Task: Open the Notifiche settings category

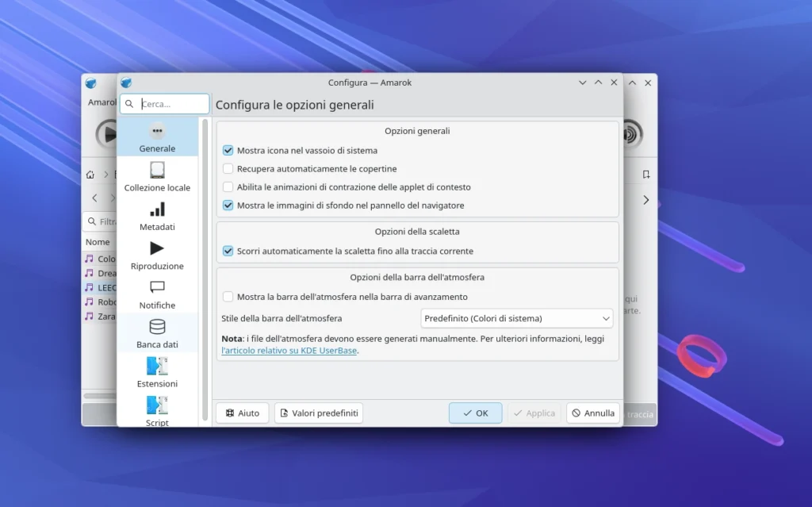Action: 157,294
